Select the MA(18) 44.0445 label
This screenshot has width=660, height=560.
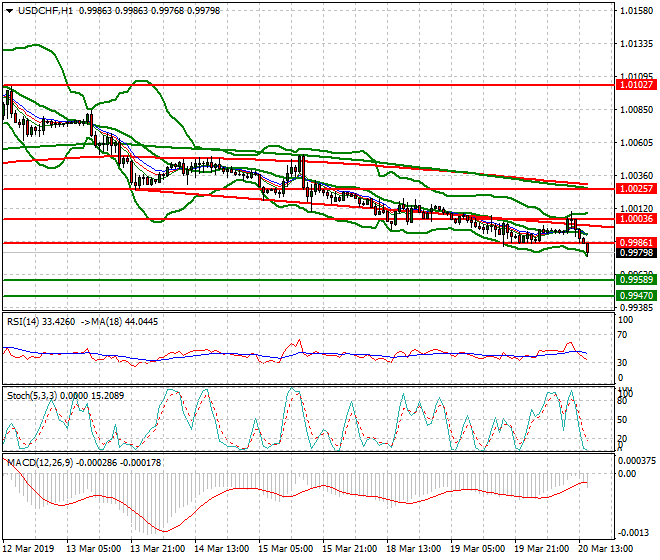click(125, 322)
